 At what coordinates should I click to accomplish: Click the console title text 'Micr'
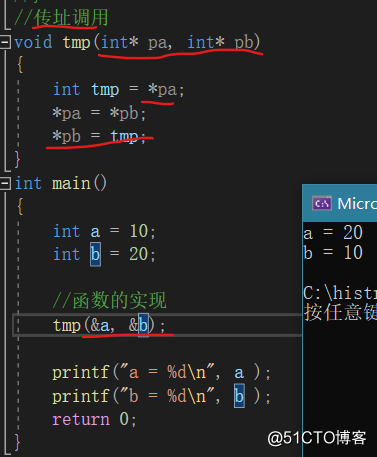(x=357, y=203)
